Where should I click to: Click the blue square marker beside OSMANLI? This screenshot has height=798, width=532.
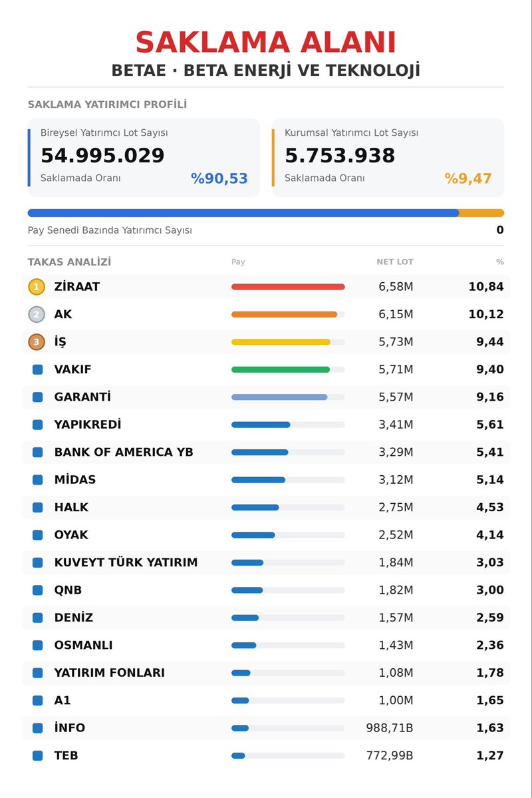pos(38,646)
